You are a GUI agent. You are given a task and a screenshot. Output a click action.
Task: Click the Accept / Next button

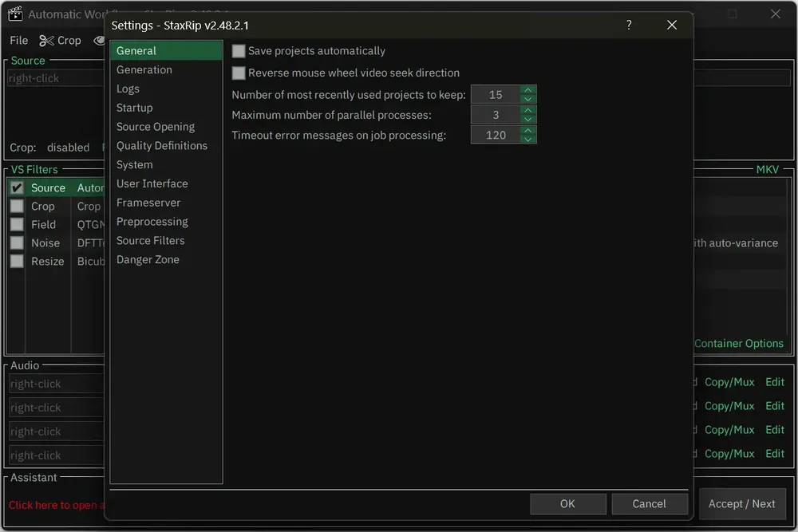[x=742, y=503]
